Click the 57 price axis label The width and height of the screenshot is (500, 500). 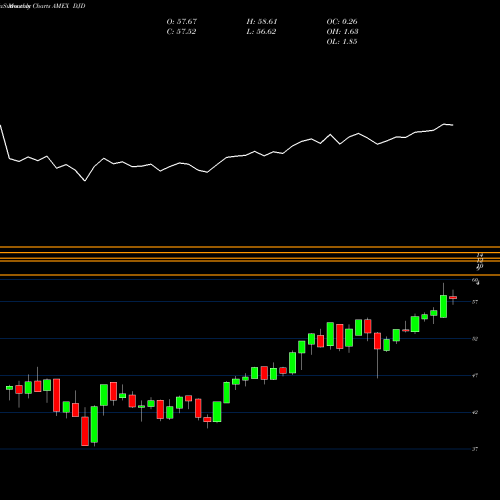pos(475,302)
